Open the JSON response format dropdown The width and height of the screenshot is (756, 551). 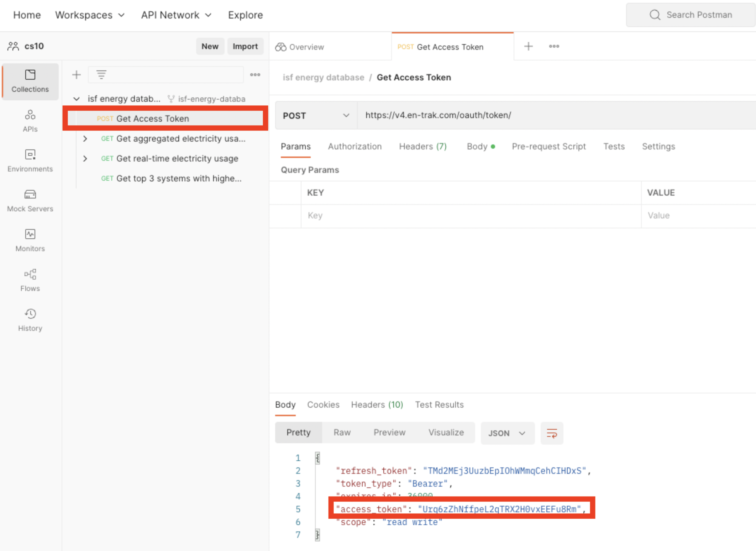click(507, 433)
